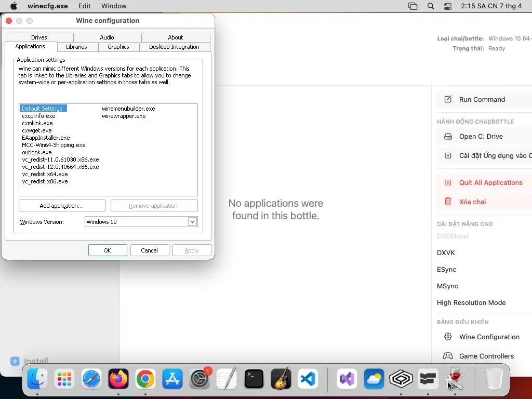
Task: Select vc_redist-11.0.61030.x86.exe entry
Action: tap(60, 159)
